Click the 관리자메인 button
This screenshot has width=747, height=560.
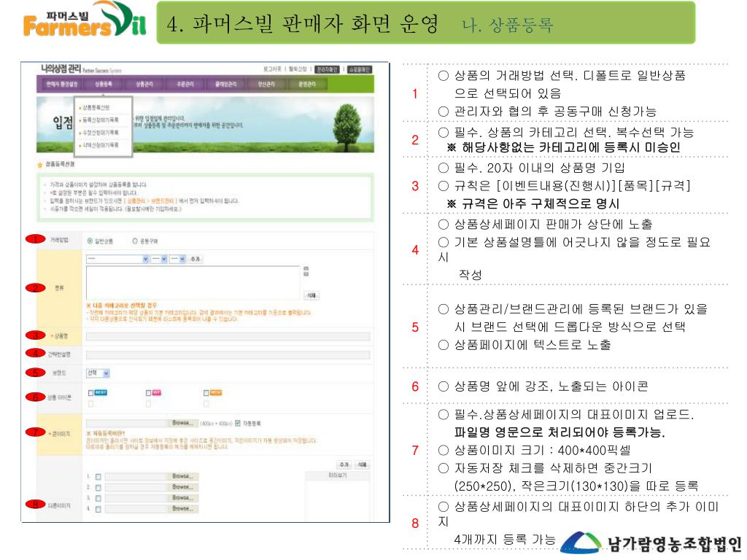tap(328, 69)
